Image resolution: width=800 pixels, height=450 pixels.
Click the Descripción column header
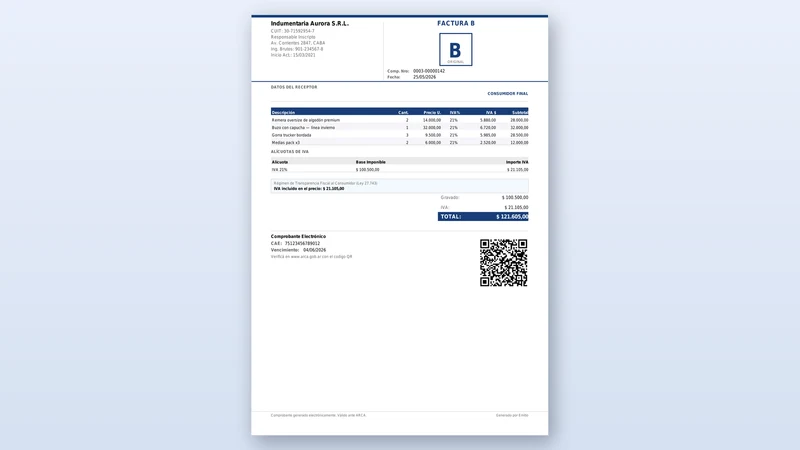tap(283, 112)
